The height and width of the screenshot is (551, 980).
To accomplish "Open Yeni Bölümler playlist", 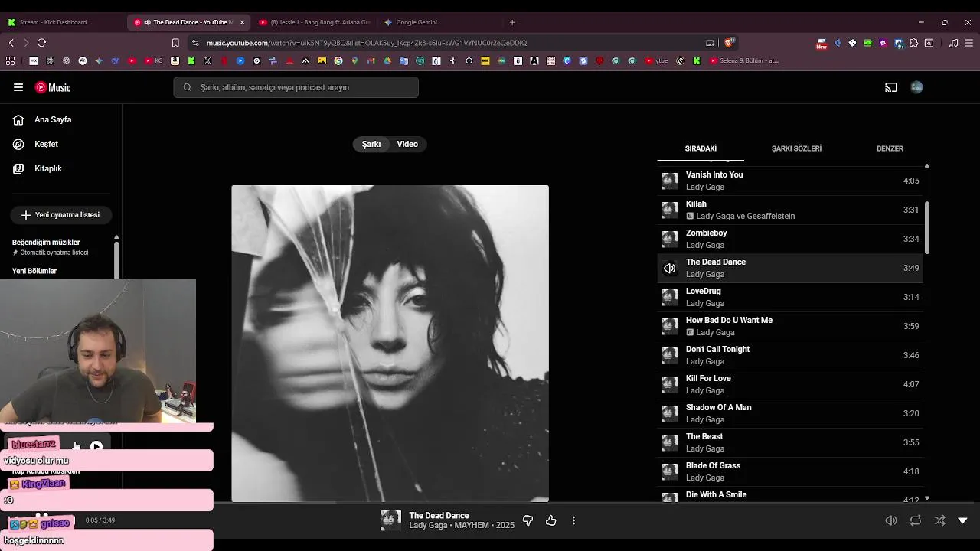I will [34, 271].
